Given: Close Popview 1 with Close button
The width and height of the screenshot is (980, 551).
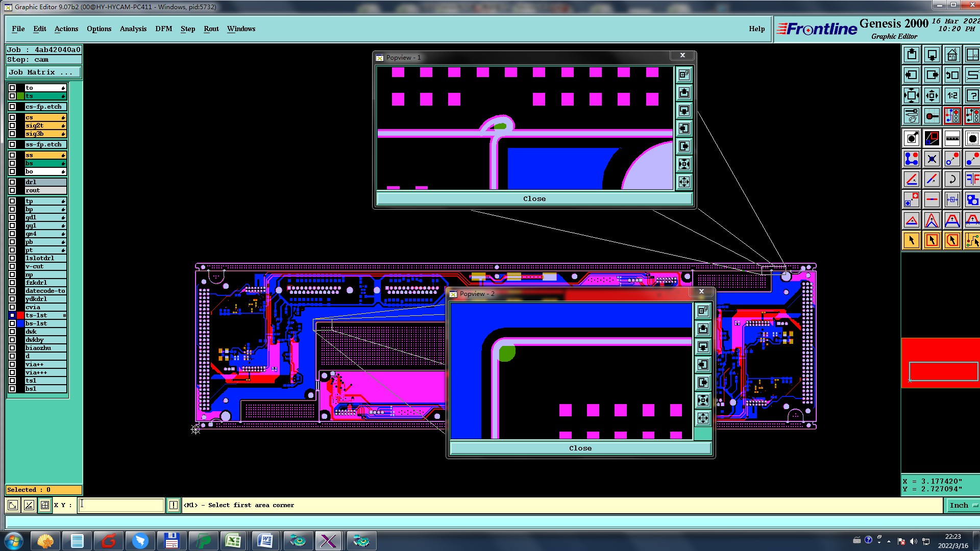Looking at the screenshot, I should [x=534, y=199].
